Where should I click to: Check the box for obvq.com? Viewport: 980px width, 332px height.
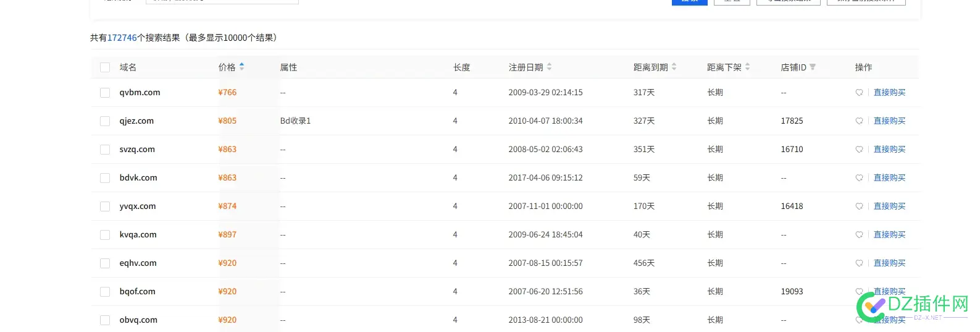click(x=105, y=320)
